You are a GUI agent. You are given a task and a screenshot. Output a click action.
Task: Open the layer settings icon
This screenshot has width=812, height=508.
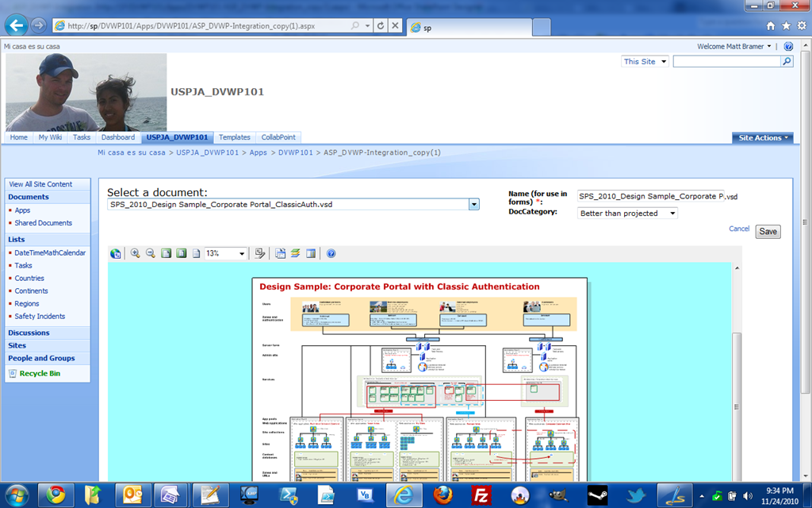point(295,253)
